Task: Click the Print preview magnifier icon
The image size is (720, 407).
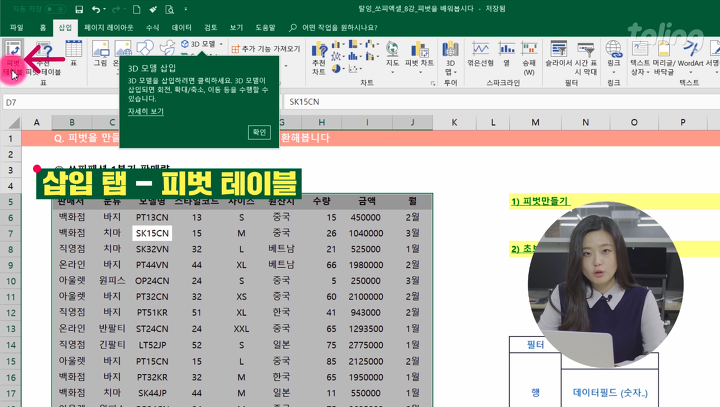Action: (169, 9)
